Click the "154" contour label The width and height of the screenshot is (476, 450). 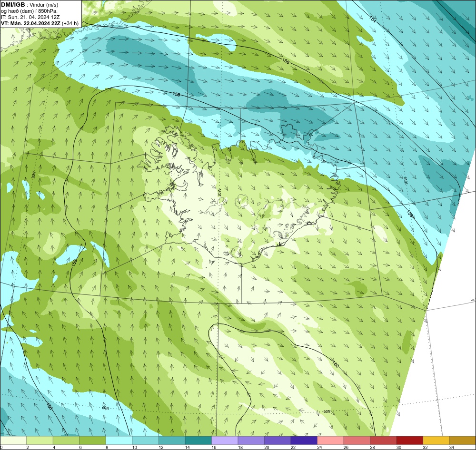pyautogui.click(x=373, y=19)
